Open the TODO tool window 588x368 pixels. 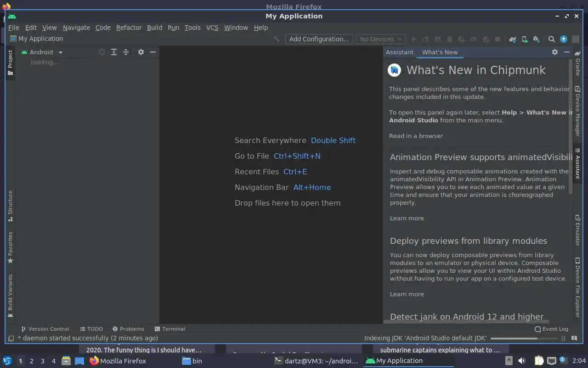(x=91, y=329)
